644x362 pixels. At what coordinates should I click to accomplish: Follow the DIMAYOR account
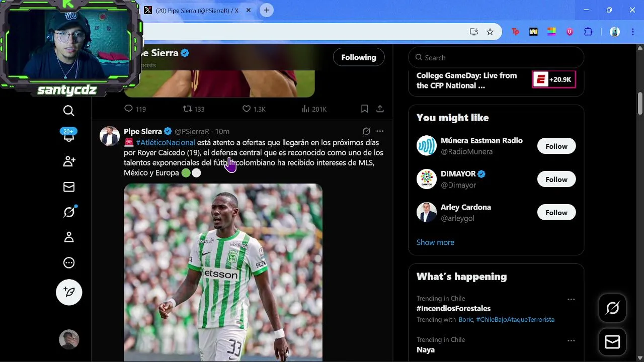(556, 179)
